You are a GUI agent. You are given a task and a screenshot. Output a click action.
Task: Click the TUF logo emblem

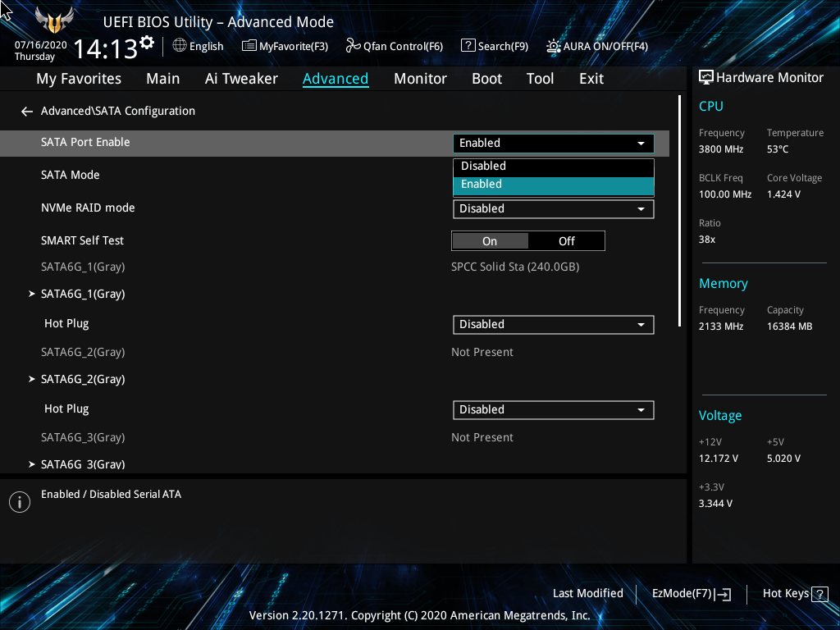[54, 20]
